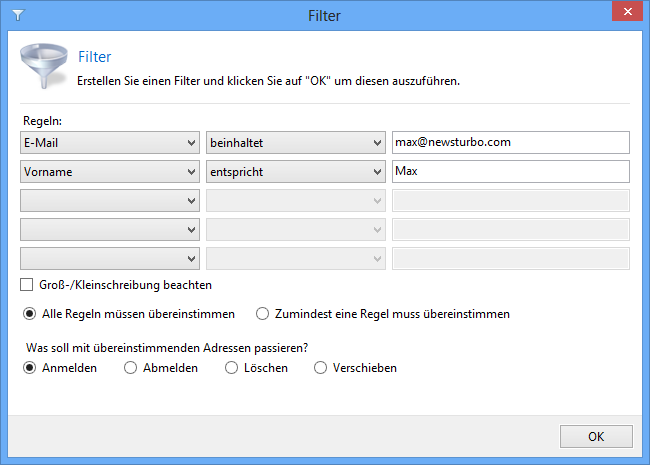The width and height of the screenshot is (650, 465).
Task: Click the funnel icon in title bar
Action: 18,15
